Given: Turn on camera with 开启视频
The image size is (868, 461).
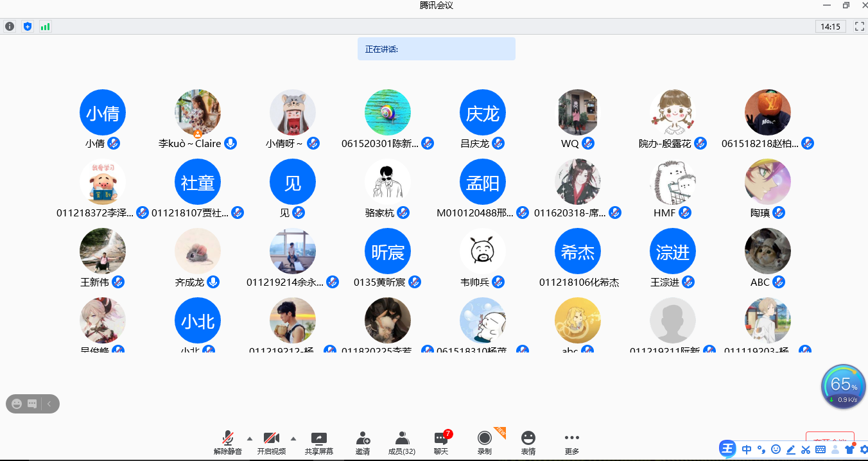Looking at the screenshot, I should coord(271,442).
